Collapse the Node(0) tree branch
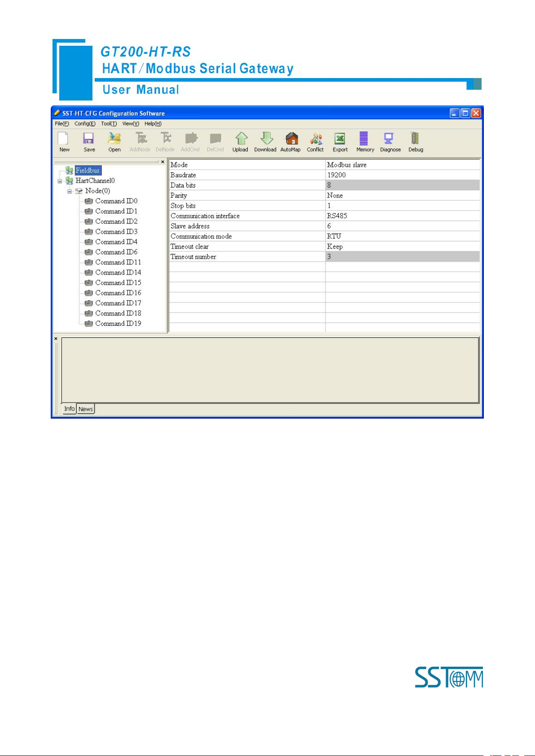The width and height of the screenshot is (535, 756). point(70,191)
